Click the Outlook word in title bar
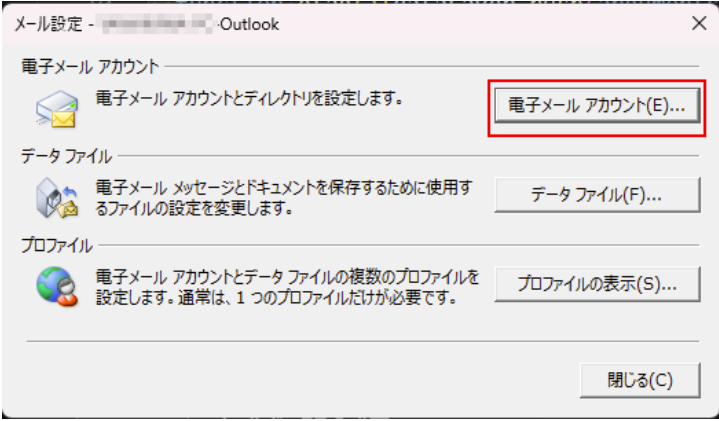 click(249, 24)
